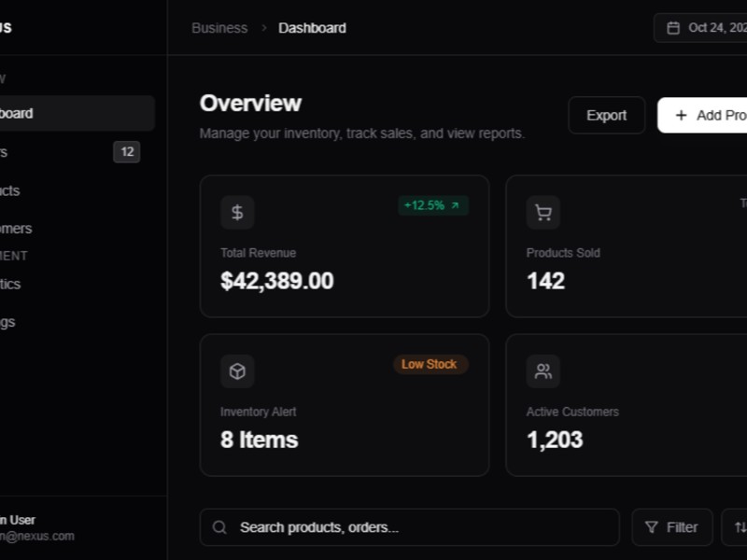Click the calendar icon beside the date
The width and height of the screenshot is (747, 560).
[x=673, y=28]
